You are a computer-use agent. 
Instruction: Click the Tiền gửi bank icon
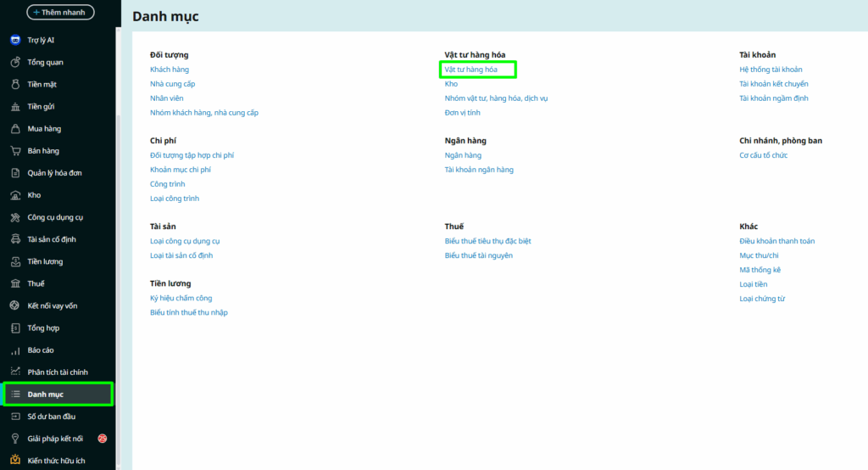14,107
